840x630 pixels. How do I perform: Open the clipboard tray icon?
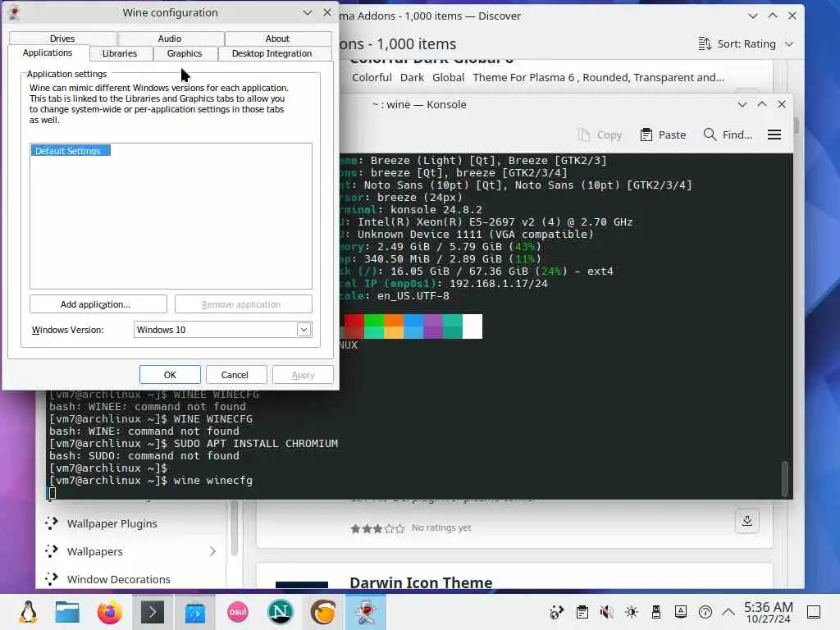582,612
